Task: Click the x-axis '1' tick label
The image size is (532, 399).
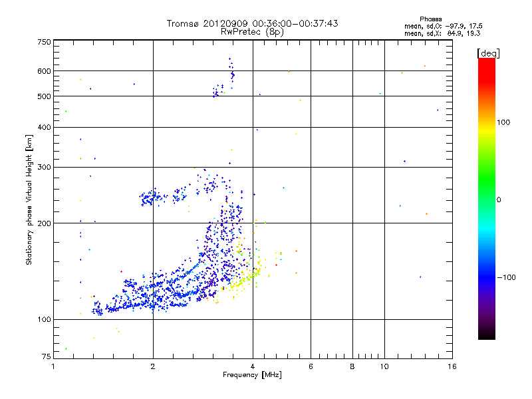Action: click(x=53, y=366)
